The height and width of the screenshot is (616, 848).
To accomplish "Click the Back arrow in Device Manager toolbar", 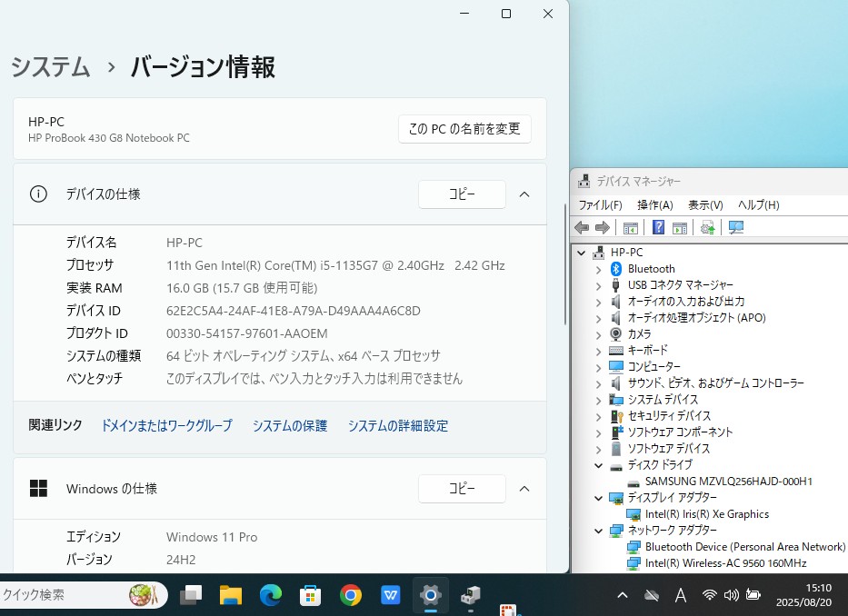I will click(582, 228).
